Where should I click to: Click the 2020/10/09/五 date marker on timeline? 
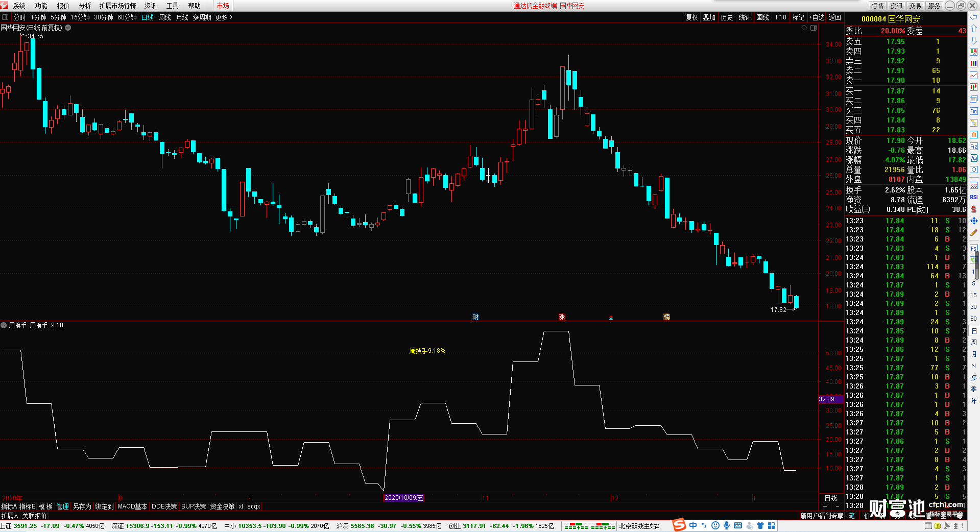point(404,498)
